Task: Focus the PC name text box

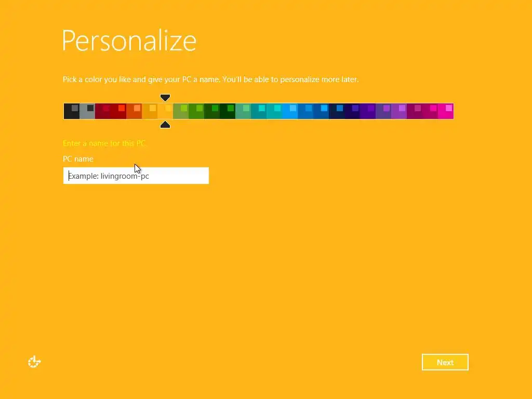Action: point(136,176)
